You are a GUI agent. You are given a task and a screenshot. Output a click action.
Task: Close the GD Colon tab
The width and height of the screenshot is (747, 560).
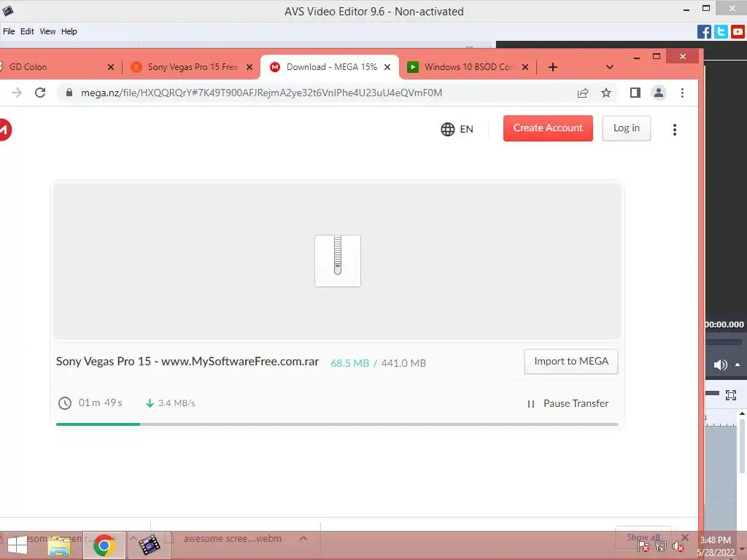[111, 67]
